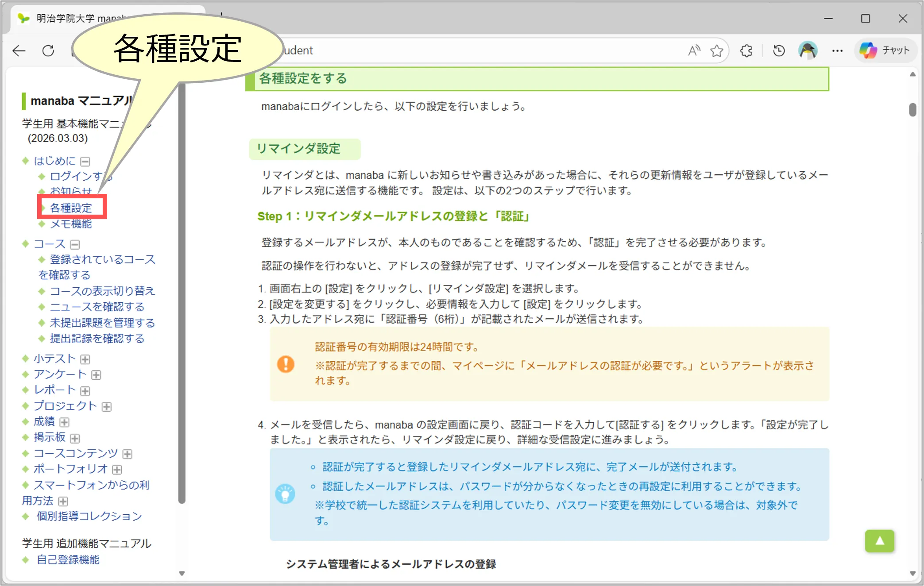The height and width of the screenshot is (586, 924).
Task: Click the browser back arrow
Action: pos(19,51)
